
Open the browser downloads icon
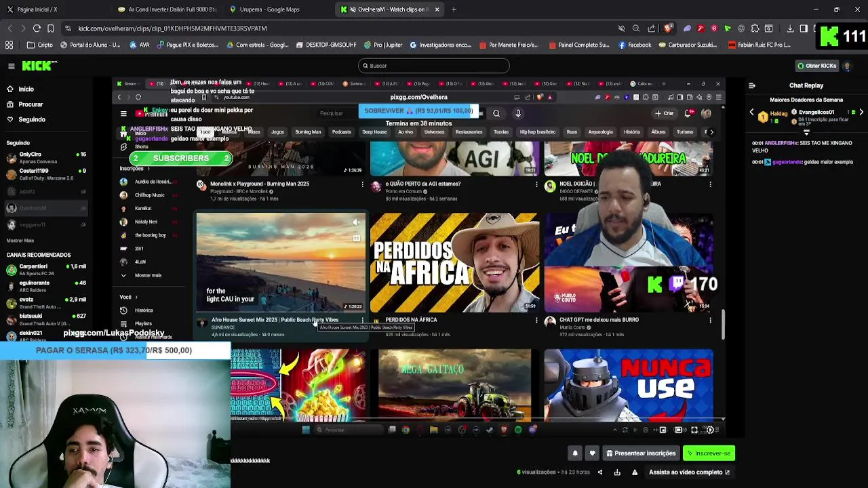790,28
